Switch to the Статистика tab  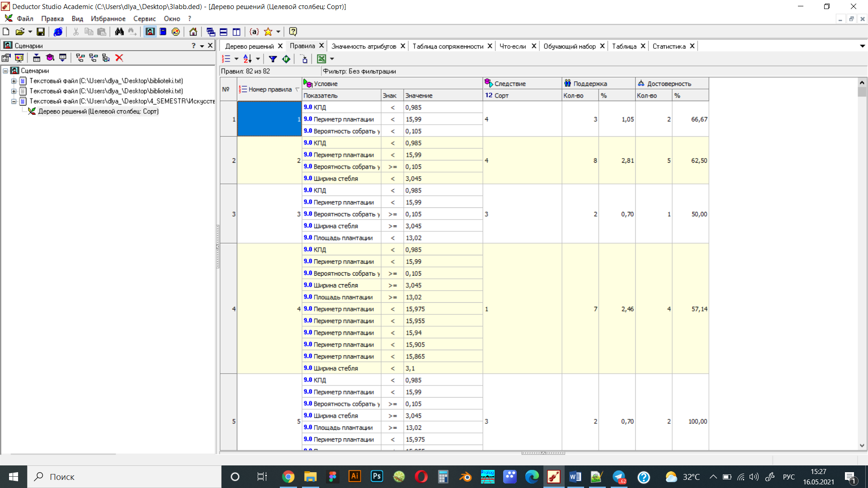669,46
